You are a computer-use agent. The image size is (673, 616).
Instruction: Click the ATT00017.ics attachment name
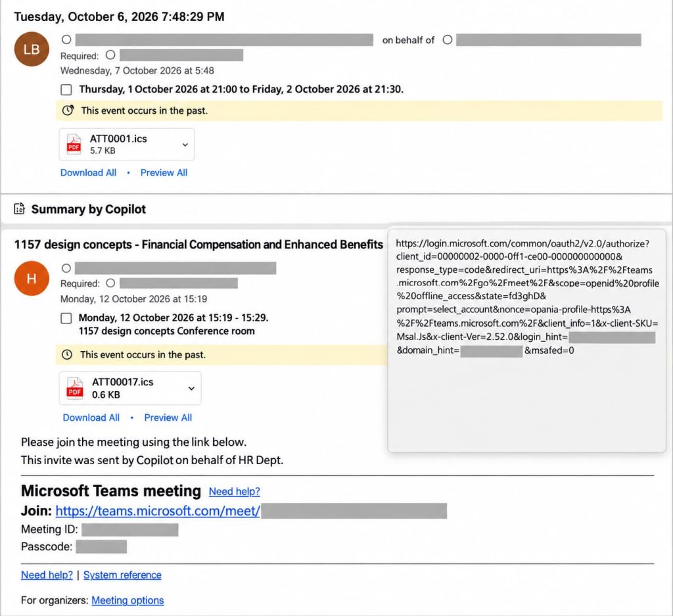click(x=123, y=382)
